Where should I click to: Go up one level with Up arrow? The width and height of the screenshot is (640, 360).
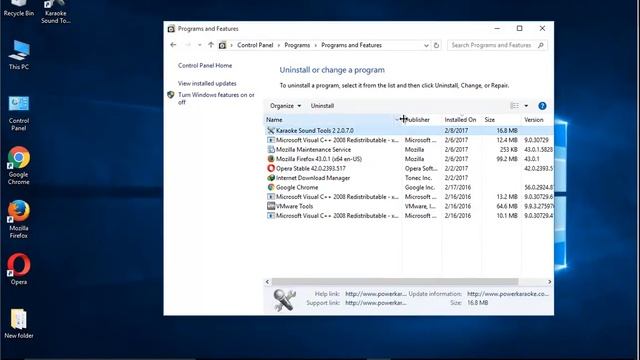(211, 45)
